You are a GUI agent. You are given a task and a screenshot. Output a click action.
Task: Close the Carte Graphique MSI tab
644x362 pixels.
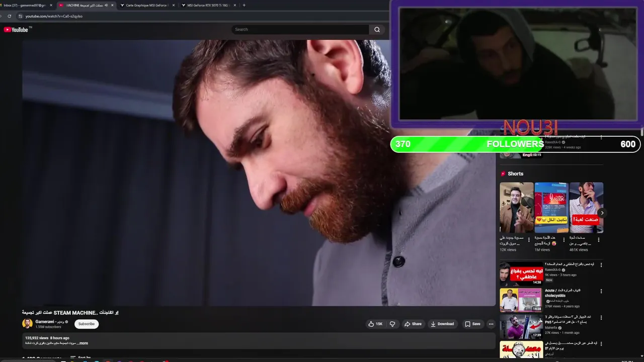pos(174,5)
